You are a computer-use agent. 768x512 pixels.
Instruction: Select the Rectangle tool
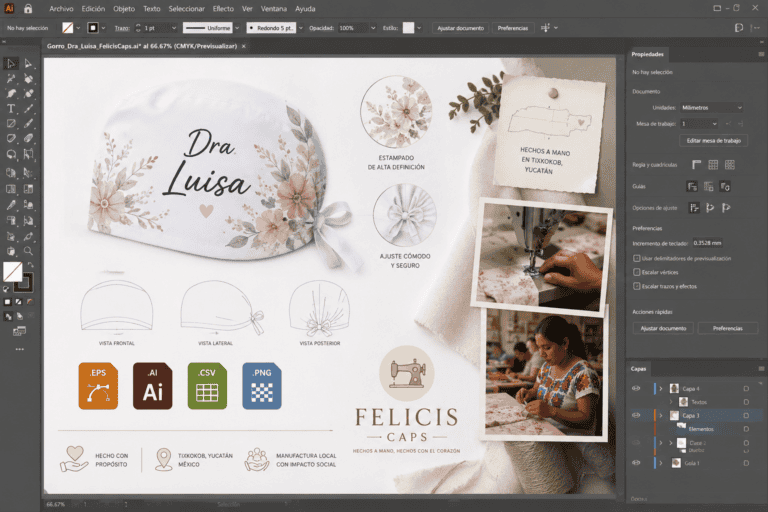click(11, 124)
